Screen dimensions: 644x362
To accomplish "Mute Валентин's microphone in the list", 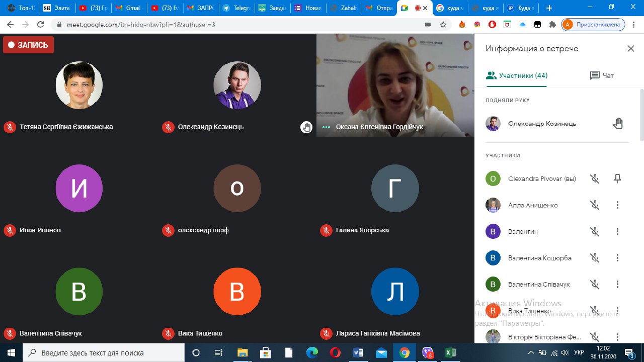I will tap(595, 231).
